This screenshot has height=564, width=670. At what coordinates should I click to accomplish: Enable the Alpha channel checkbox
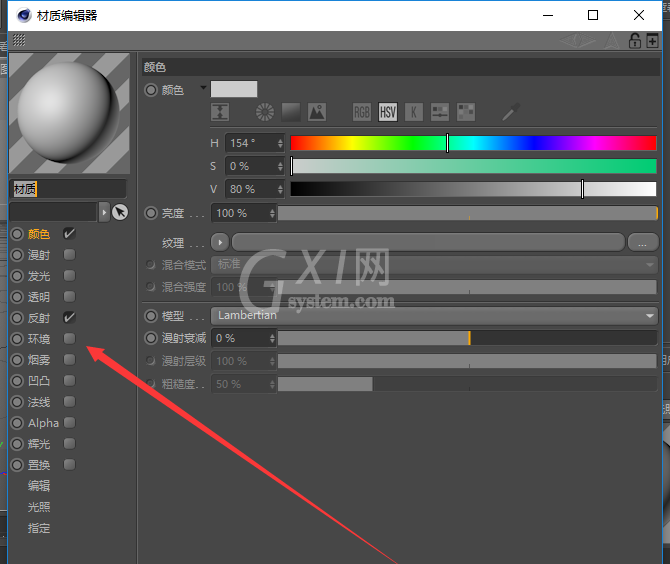click(x=69, y=423)
